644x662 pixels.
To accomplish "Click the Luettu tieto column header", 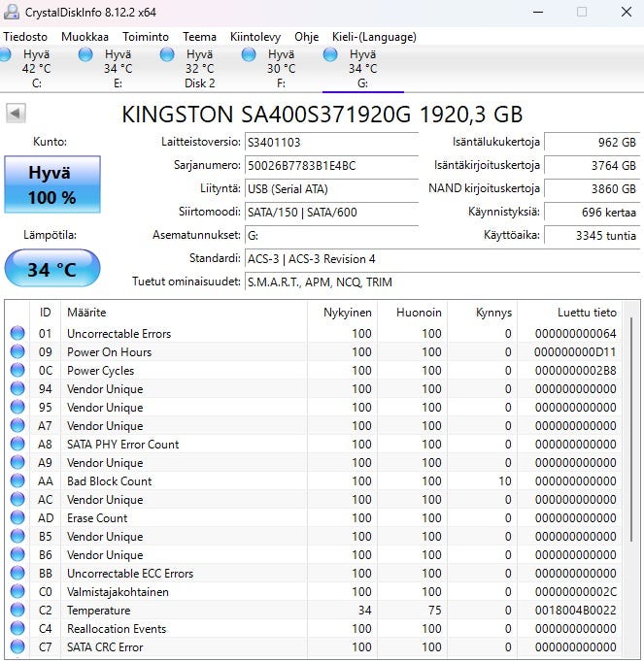I will (x=569, y=313).
